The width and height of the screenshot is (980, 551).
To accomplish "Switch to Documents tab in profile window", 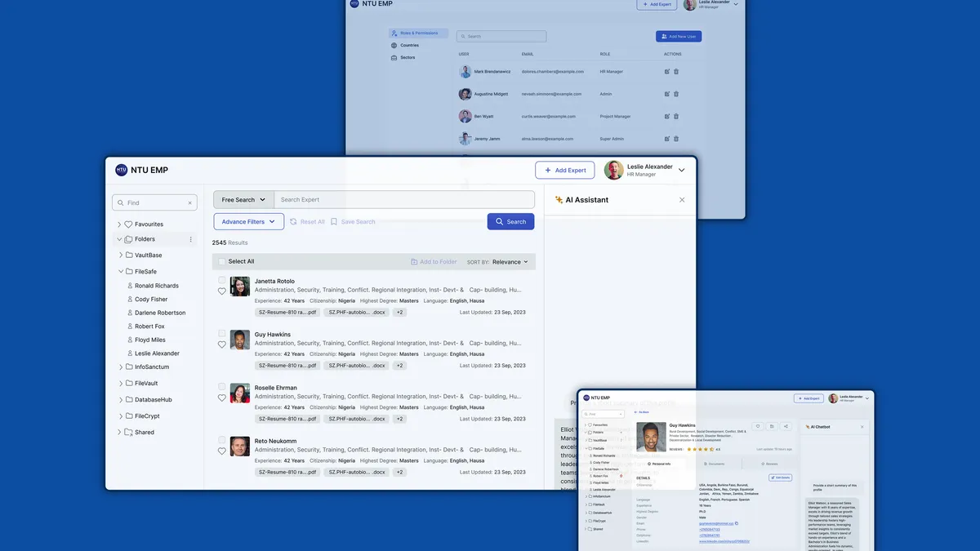I will 713,464.
